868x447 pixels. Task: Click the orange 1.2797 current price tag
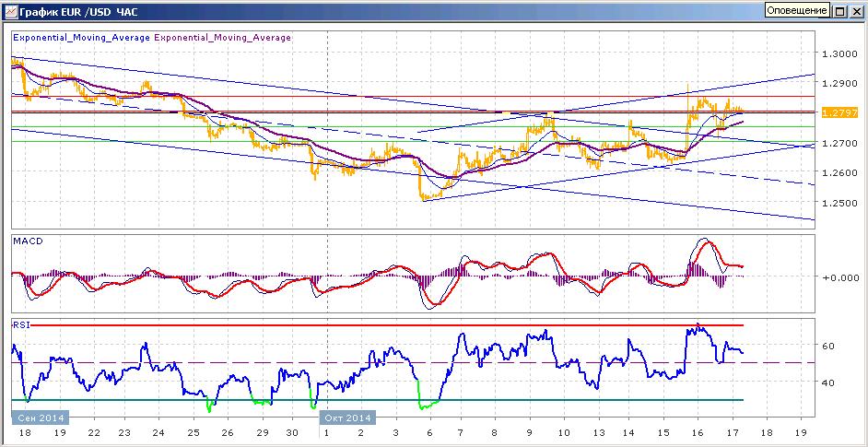point(839,112)
